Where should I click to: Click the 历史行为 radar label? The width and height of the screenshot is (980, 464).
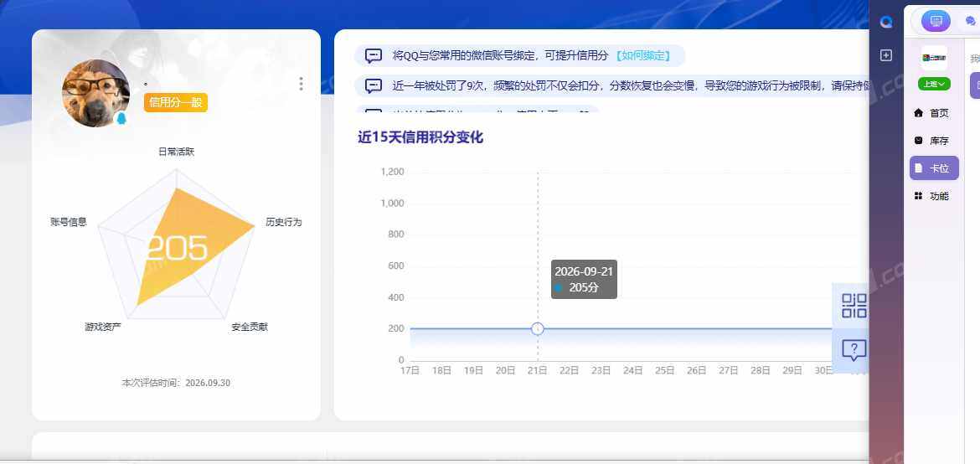(x=283, y=222)
